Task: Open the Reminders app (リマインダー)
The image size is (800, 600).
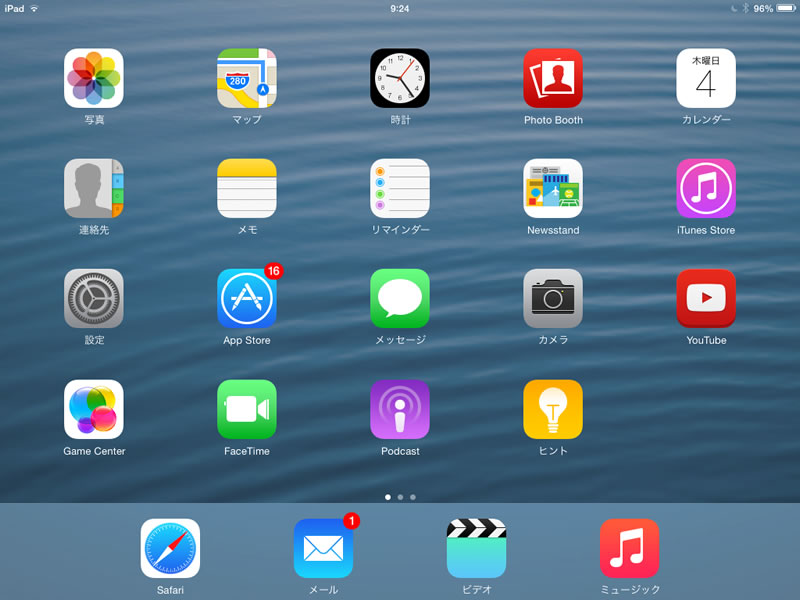Action: coord(400,188)
